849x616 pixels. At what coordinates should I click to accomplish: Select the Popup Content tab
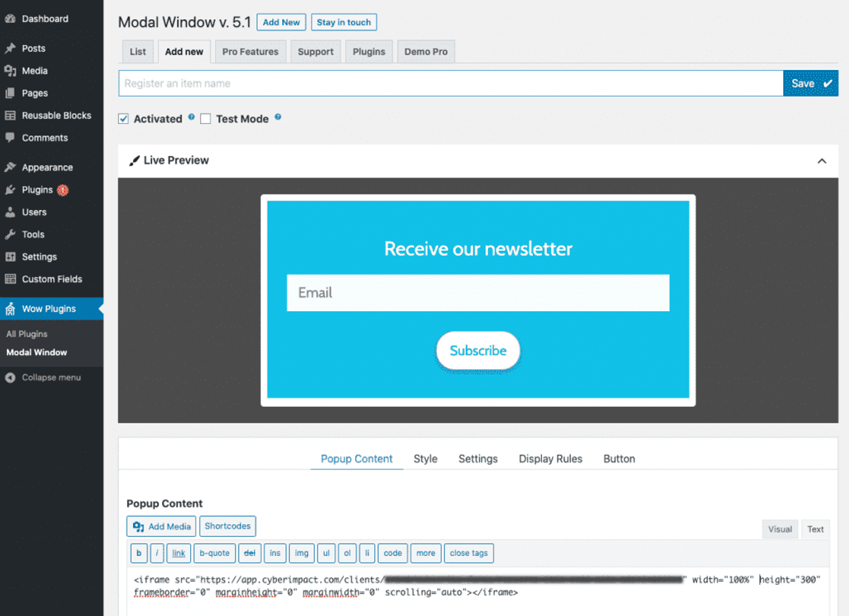[357, 459]
